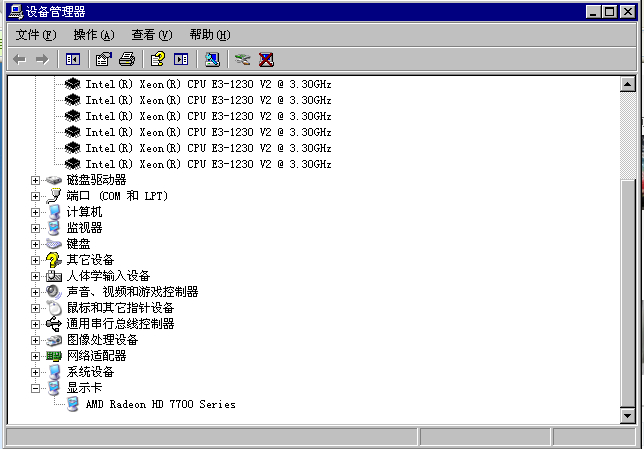Screen dimensions: 644x449
Task: Open the Properties toolbar icon
Action: 104,60
